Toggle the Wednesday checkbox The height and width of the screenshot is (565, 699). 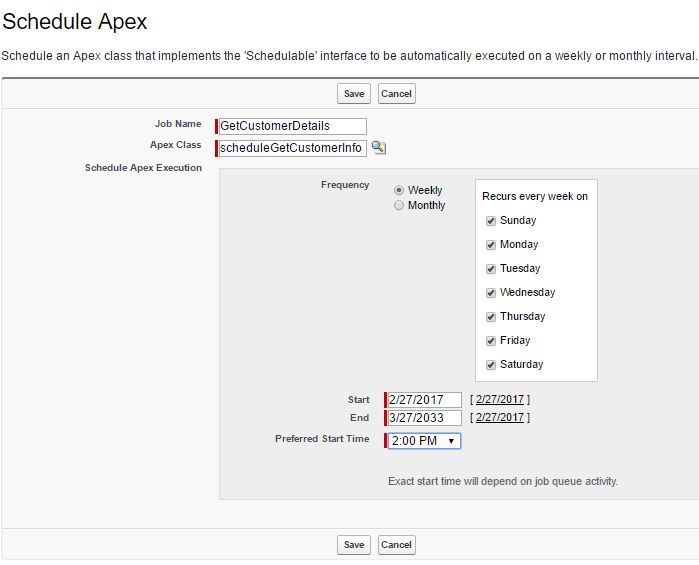click(x=491, y=293)
